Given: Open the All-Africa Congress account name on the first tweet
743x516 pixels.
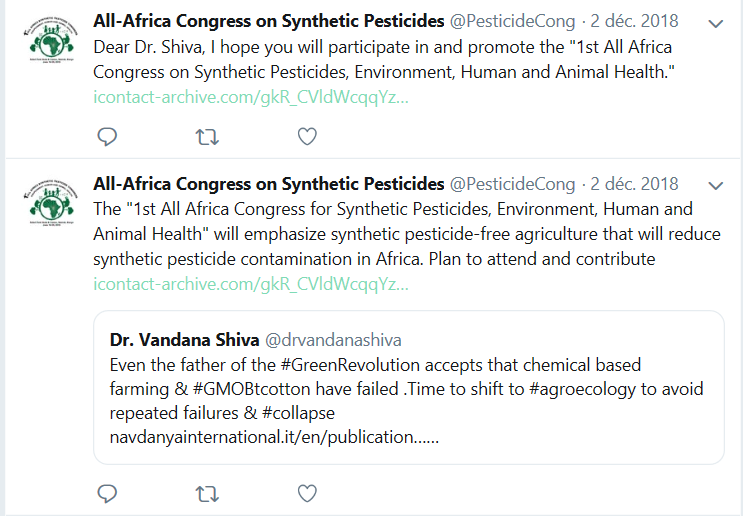Looking at the screenshot, I should (269, 21).
